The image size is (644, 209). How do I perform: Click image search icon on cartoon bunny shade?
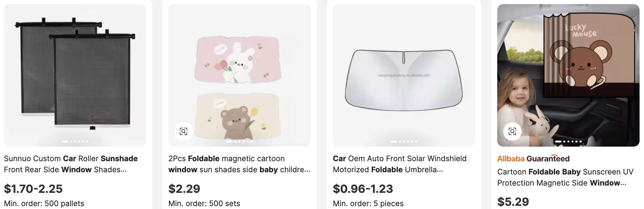point(183,131)
